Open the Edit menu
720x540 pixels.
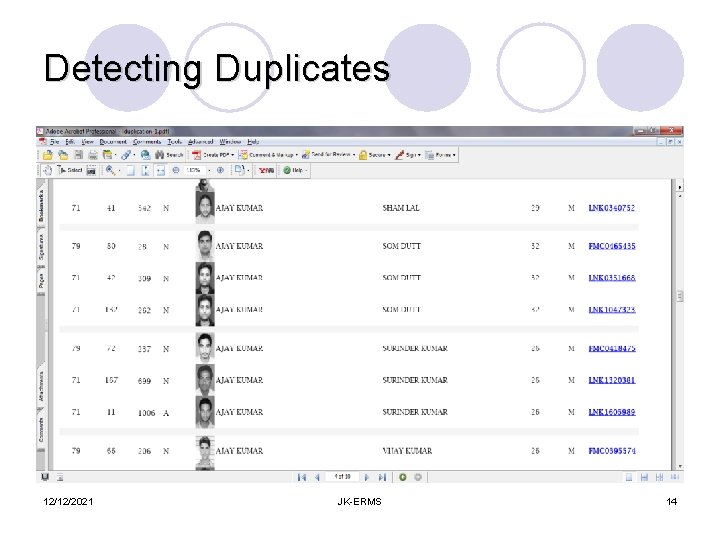pyautogui.click(x=70, y=142)
